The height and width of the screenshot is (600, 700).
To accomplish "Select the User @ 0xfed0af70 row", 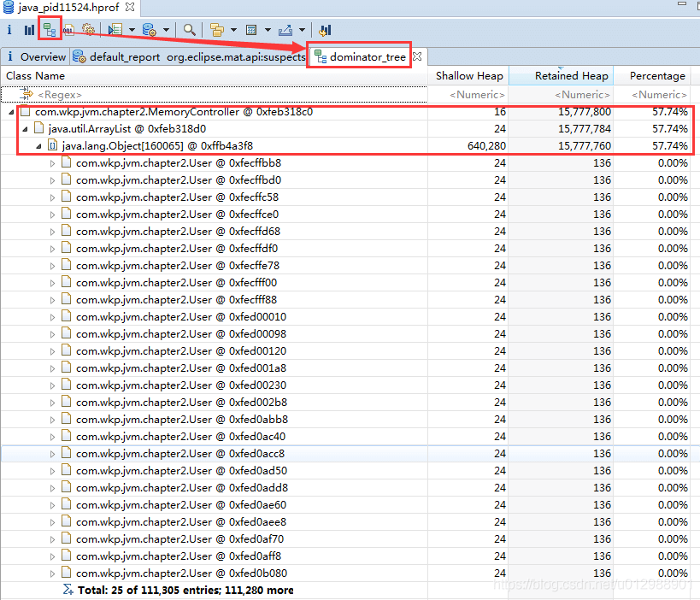I will point(346,538).
